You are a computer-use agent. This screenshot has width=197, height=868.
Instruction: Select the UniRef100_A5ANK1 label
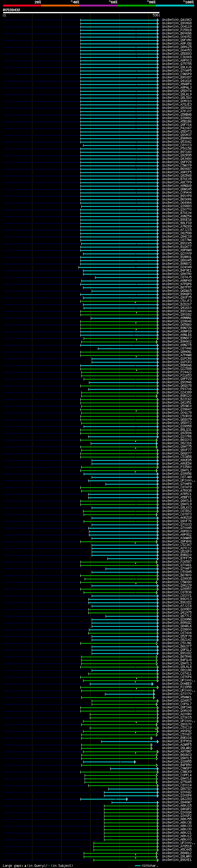tap(177, 697)
